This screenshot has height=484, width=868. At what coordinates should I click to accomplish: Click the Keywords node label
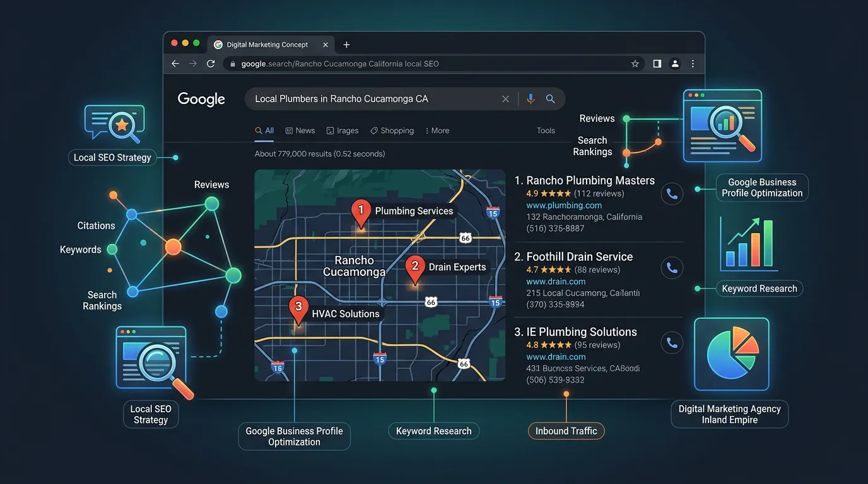pyautogui.click(x=80, y=250)
